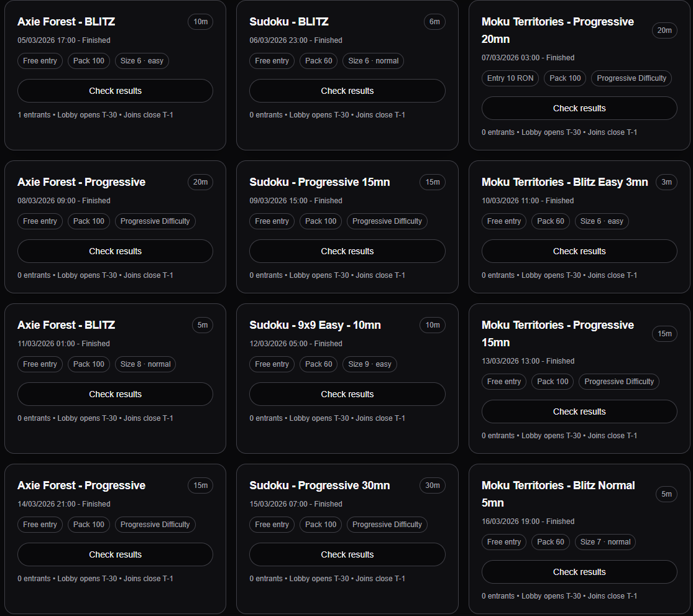This screenshot has width=693, height=616.
Task: Check results for Sudoku Progressive 30mn
Action: pos(347,554)
